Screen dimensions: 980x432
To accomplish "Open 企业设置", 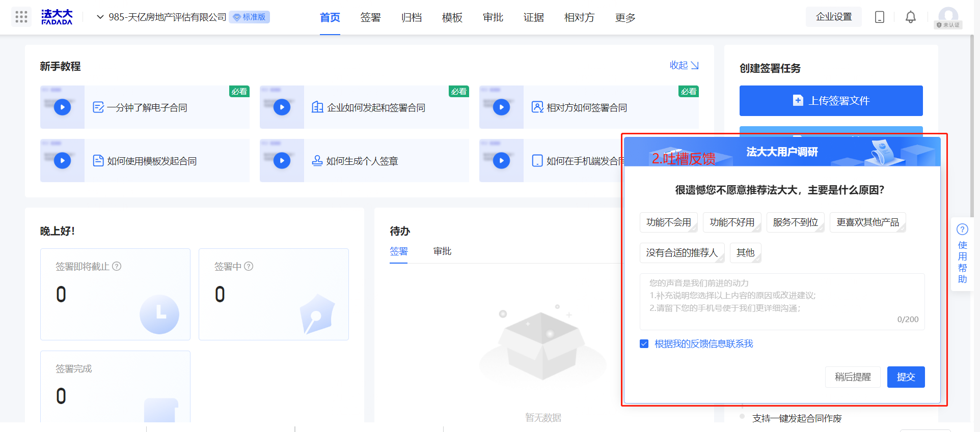I will 834,17.
